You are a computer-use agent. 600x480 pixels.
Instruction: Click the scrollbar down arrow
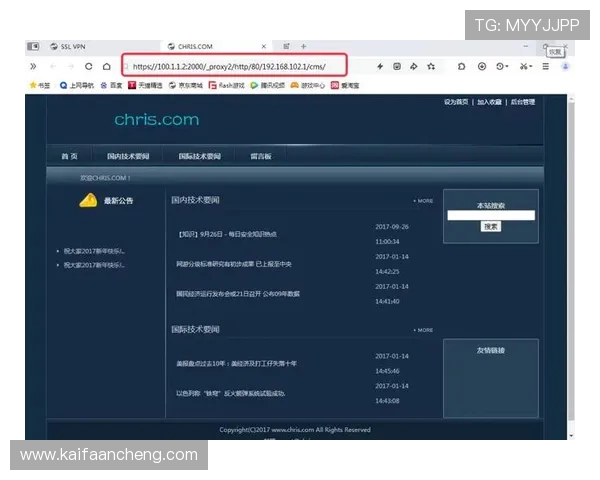pos(571,436)
